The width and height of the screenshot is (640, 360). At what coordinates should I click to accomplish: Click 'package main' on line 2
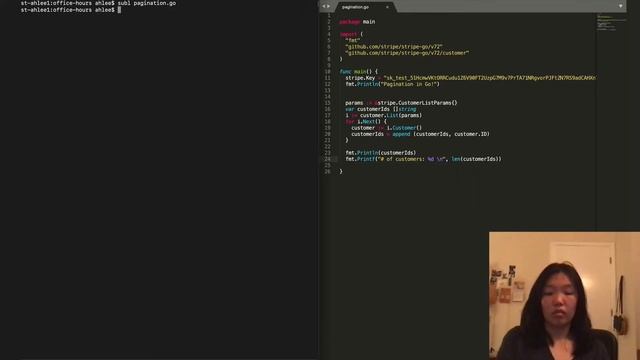coord(357,22)
